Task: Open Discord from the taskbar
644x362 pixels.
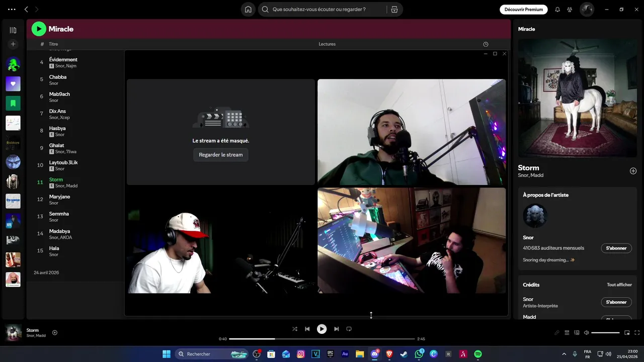Action: pos(374,354)
